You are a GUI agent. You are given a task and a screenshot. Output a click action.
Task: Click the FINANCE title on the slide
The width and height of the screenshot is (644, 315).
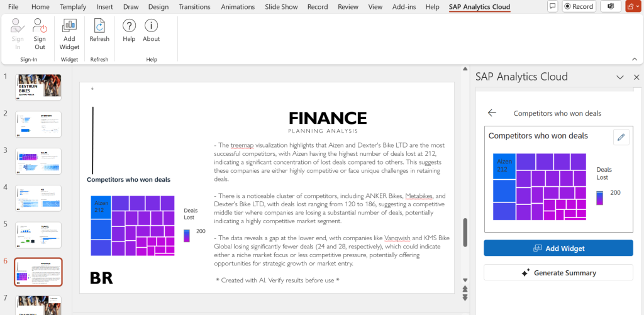[328, 118]
